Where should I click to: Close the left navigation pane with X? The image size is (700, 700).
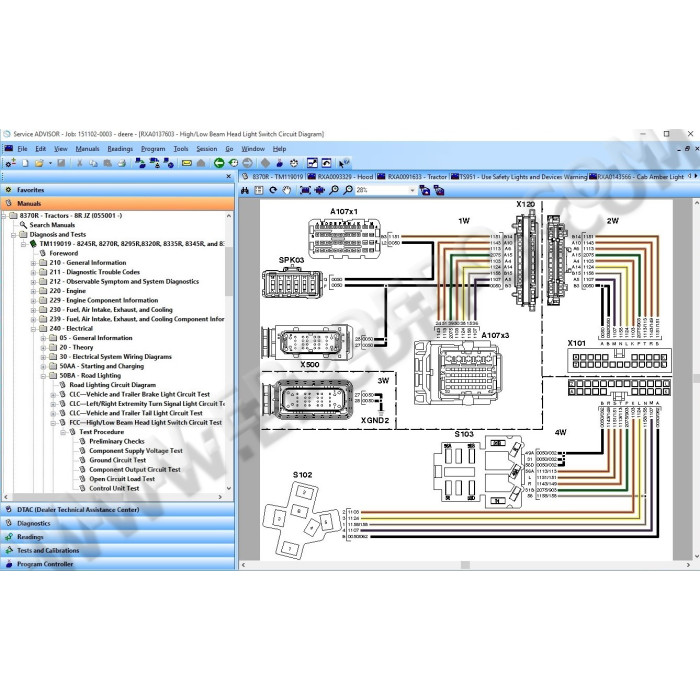point(229,176)
